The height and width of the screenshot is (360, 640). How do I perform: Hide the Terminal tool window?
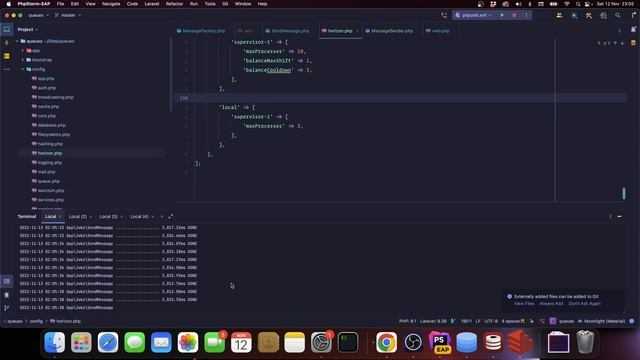(x=620, y=216)
